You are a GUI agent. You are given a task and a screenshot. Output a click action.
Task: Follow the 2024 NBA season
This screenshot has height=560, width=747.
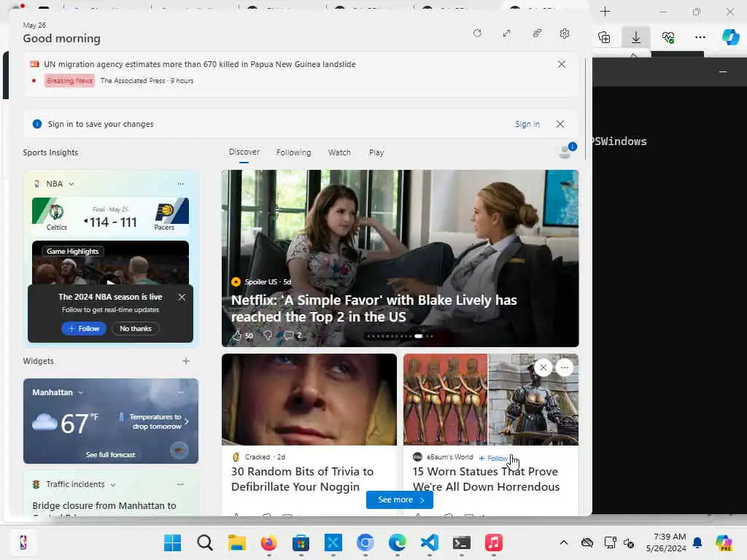(x=83, y=329)
